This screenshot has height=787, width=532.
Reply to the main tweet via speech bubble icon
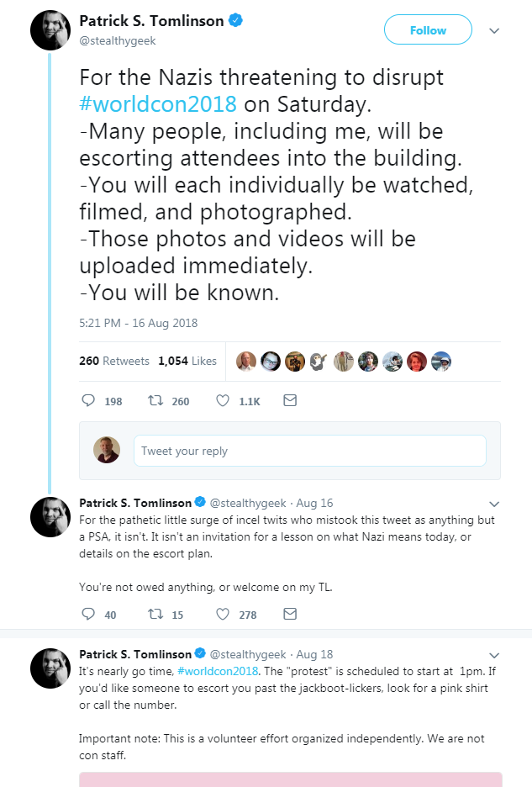point(88,401)
